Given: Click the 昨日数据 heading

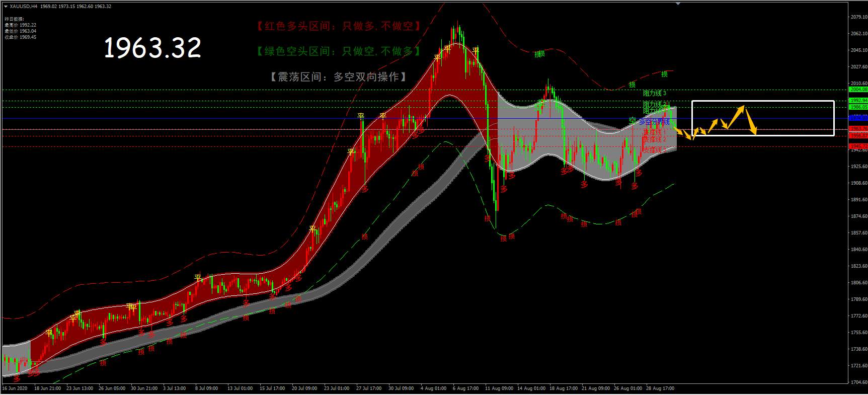Looking at the screenshot, I should tap(14, 19).
